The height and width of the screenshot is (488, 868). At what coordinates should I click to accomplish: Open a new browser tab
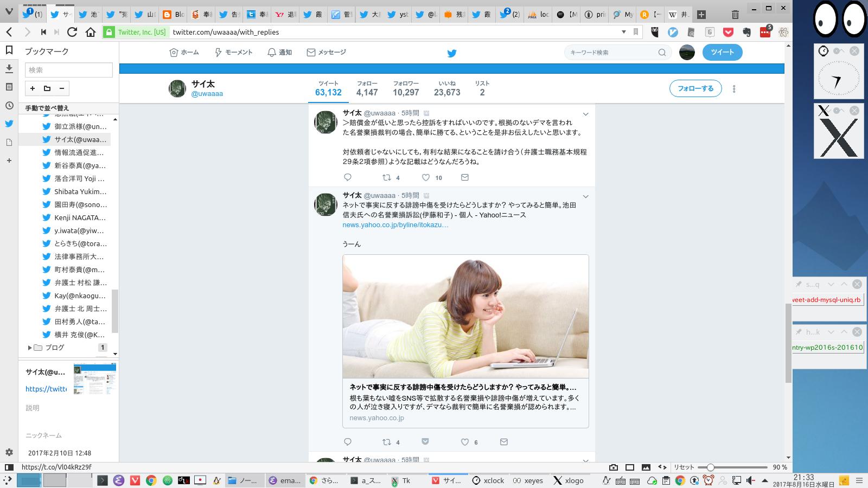click(701, 15)
